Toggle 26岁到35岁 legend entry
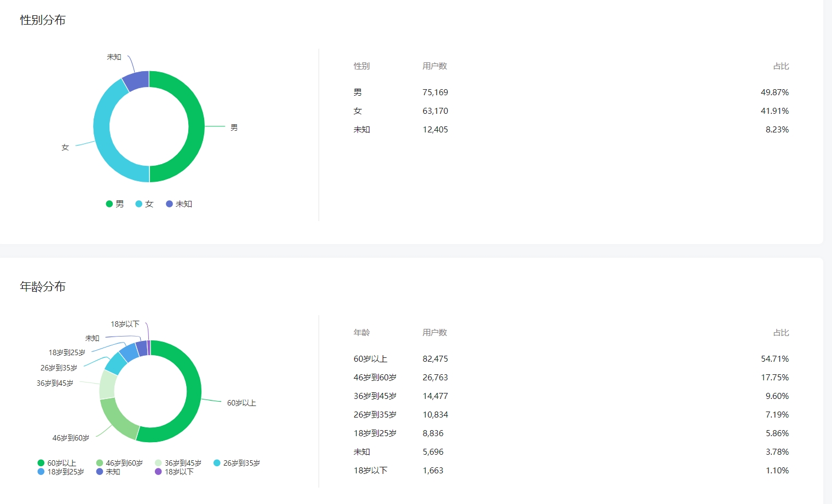Image resolution: width=832 pixels, height=504 pixels. (x=236, y=463)
